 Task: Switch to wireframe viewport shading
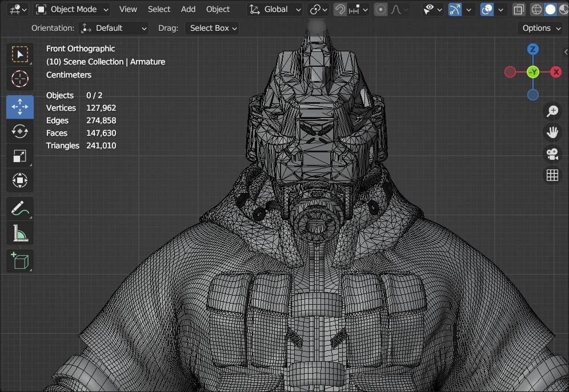click(536, 10)
